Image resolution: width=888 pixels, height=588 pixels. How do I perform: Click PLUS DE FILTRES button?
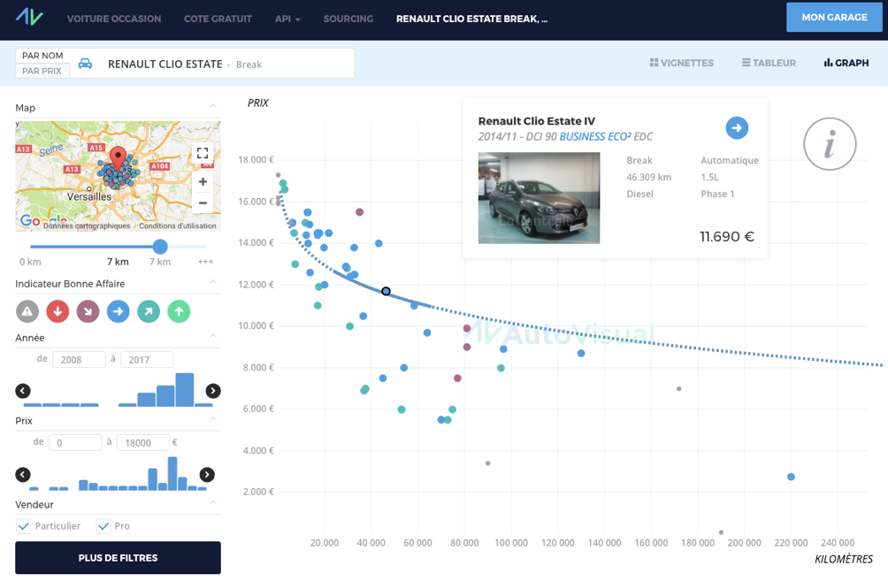[118, 558]
